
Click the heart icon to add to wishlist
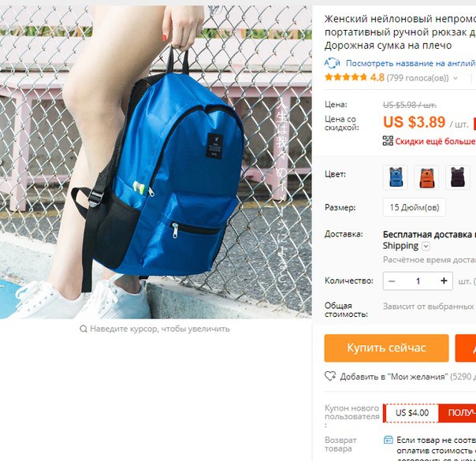pos(330,376)
